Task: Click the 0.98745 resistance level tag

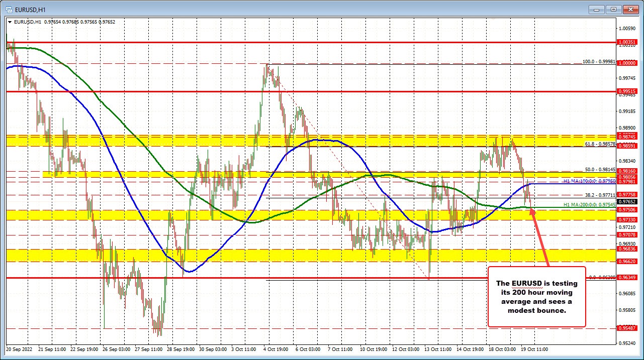Action: (x=628, y=137)
